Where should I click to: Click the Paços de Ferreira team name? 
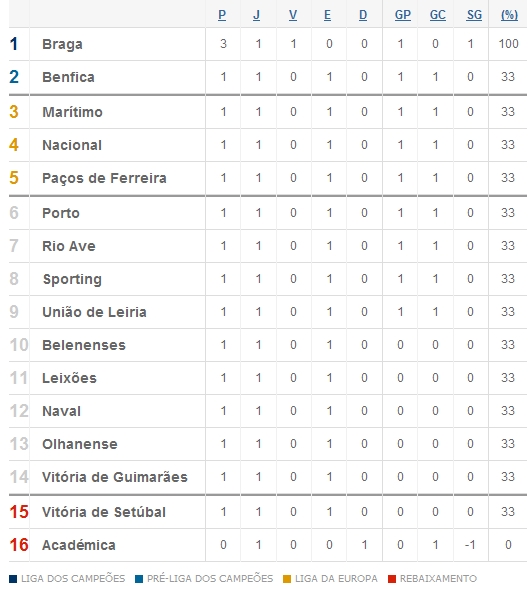(104, 178)
